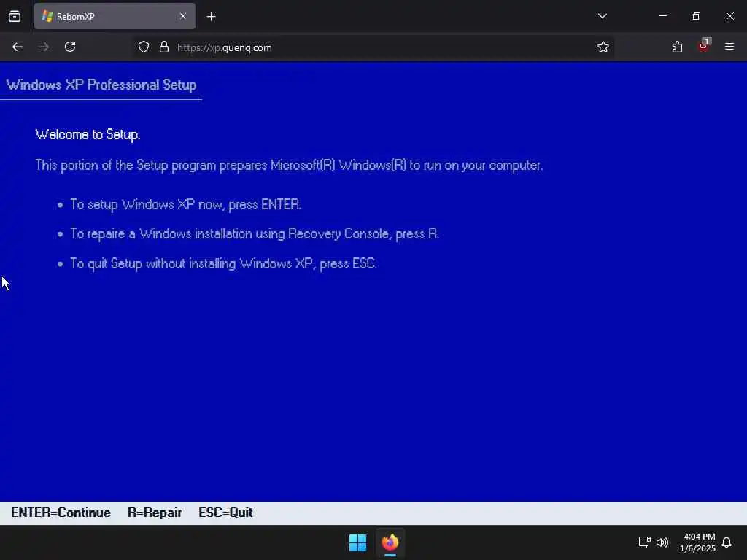Go back to the previous page
The image size is (747, 560).
coord(18,47)
